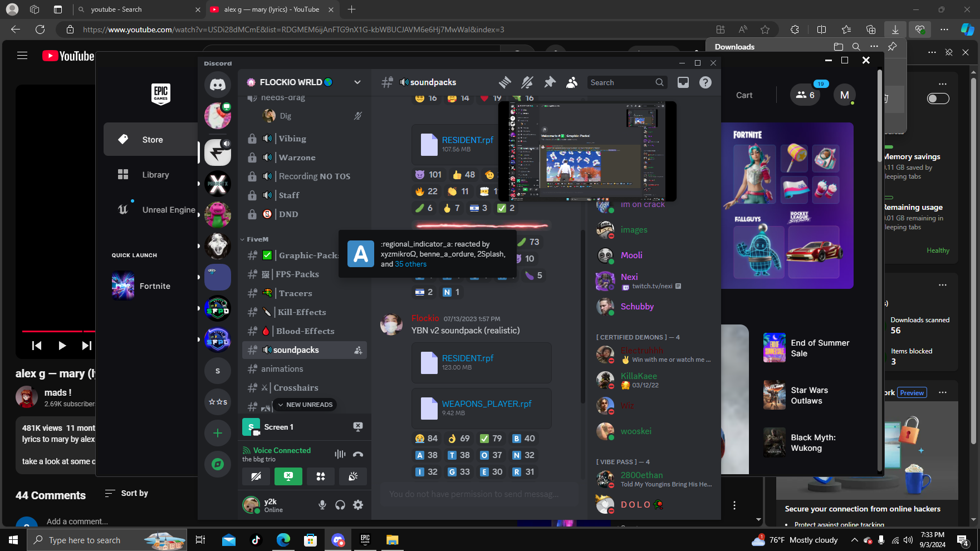
Task: Switch to youtube - Search browser tab
Action: [x=139, y=9]
